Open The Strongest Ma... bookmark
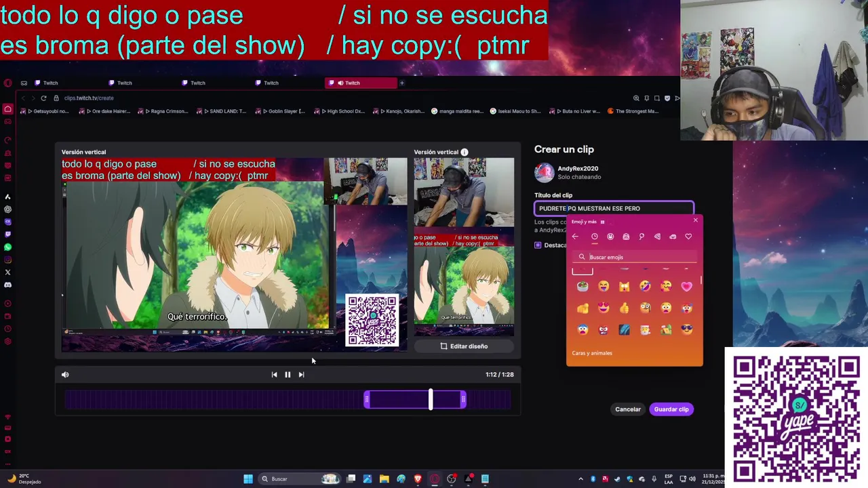 coord(633,111)
